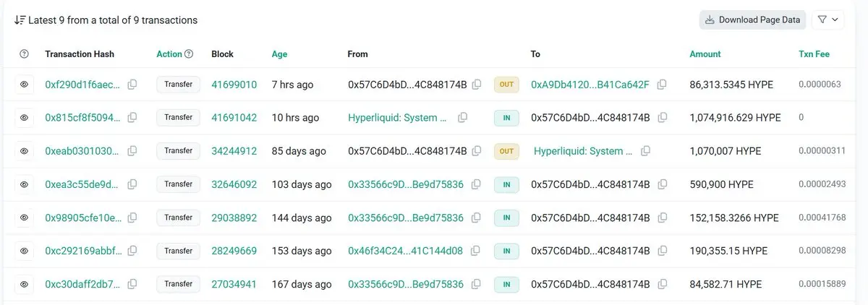Toggle Txn Fee column header display
This screenshot has width=868, height=305.
(814, 54)
